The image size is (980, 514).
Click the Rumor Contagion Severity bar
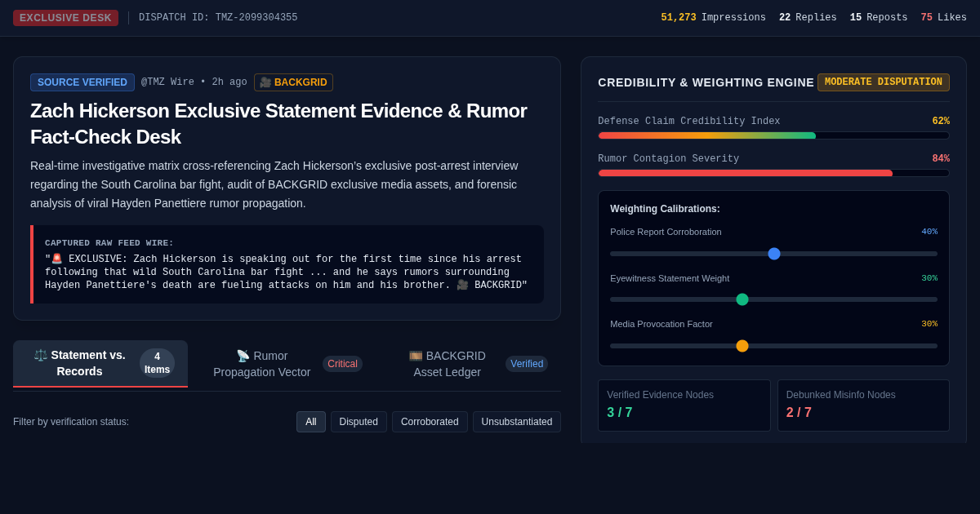[773, 173]
